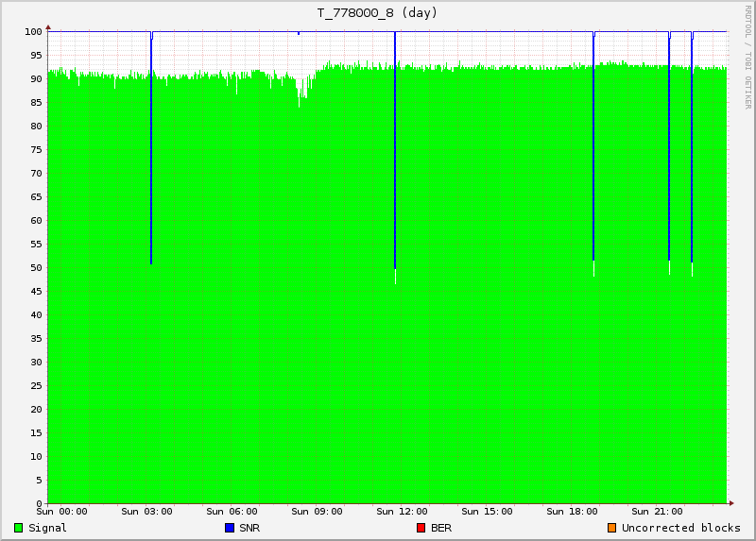Click the 60 value on y-axis
756x541 pixels.
coord(36,221)
